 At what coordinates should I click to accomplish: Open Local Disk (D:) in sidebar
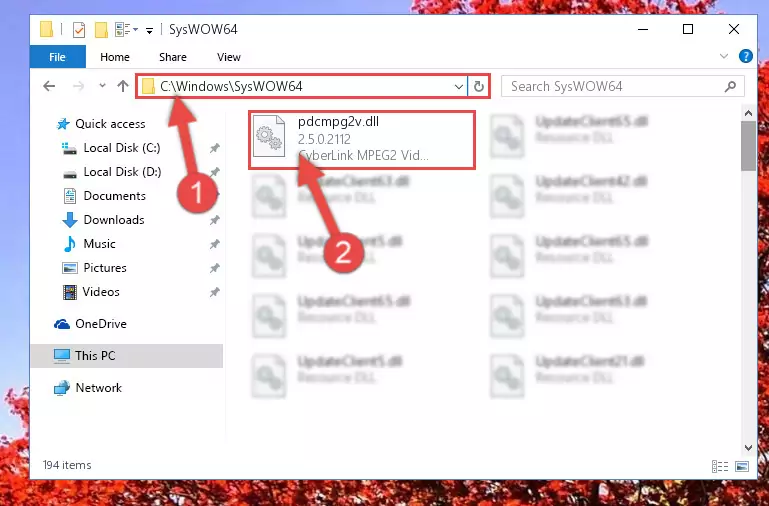coord(122,172)
